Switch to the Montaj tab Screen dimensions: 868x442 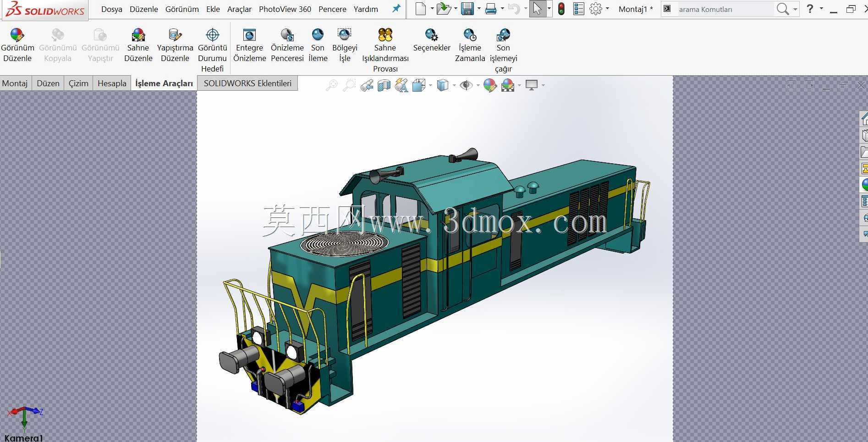[x=15, y=83]
